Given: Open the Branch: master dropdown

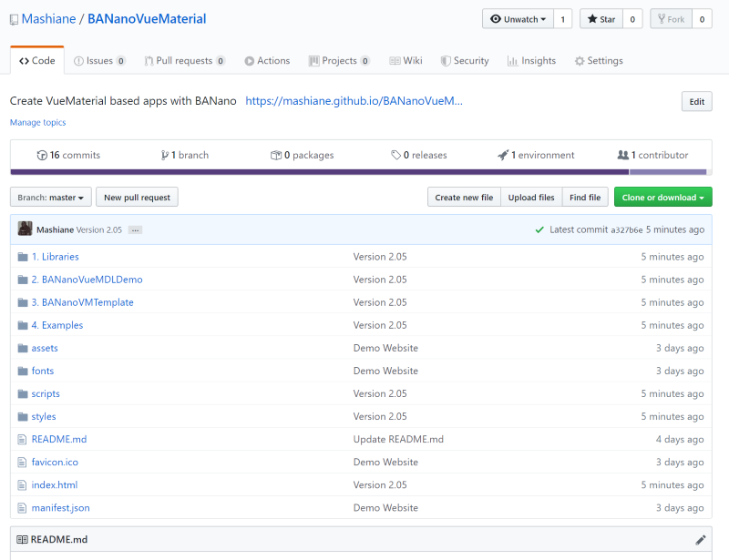Looking at the screenshot, I should pyautogui.click(x=51, y=197).
